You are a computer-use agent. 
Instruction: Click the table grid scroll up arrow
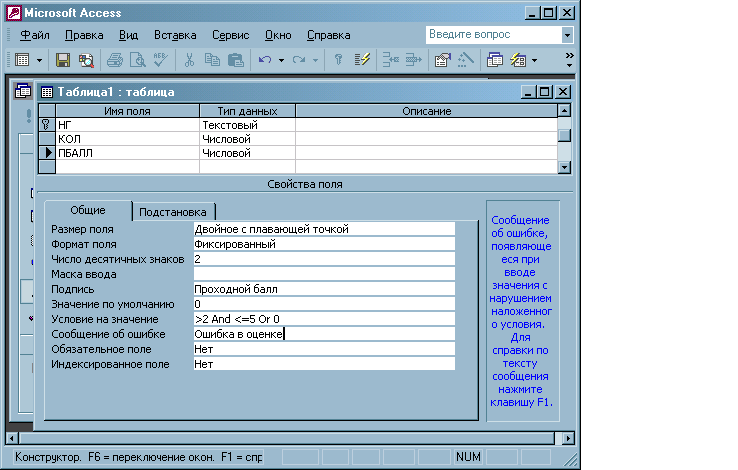(564, 111)
